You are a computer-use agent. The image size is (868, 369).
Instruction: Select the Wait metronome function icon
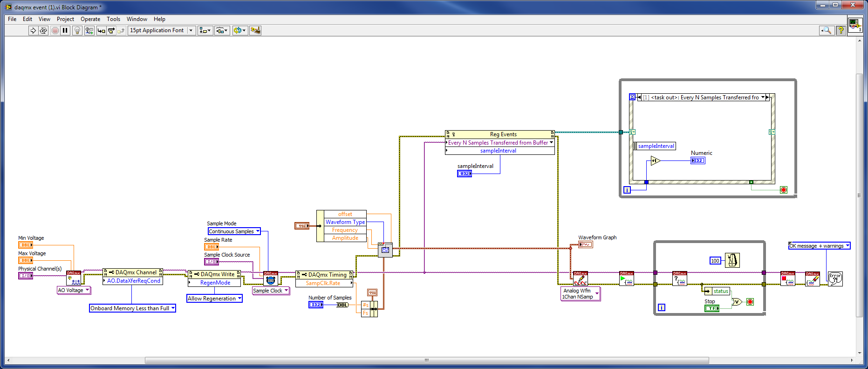(x=732, y=260)
